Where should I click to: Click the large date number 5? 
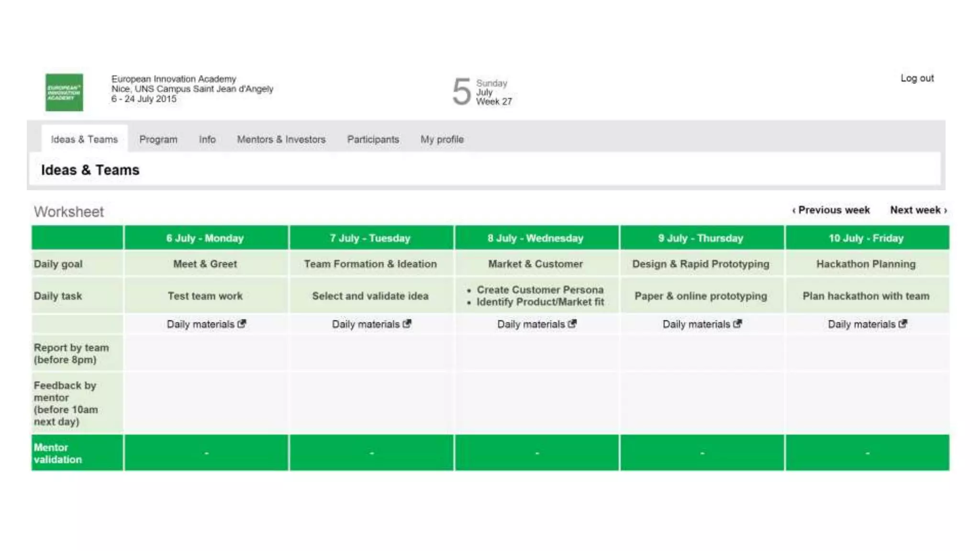point(461,92)
